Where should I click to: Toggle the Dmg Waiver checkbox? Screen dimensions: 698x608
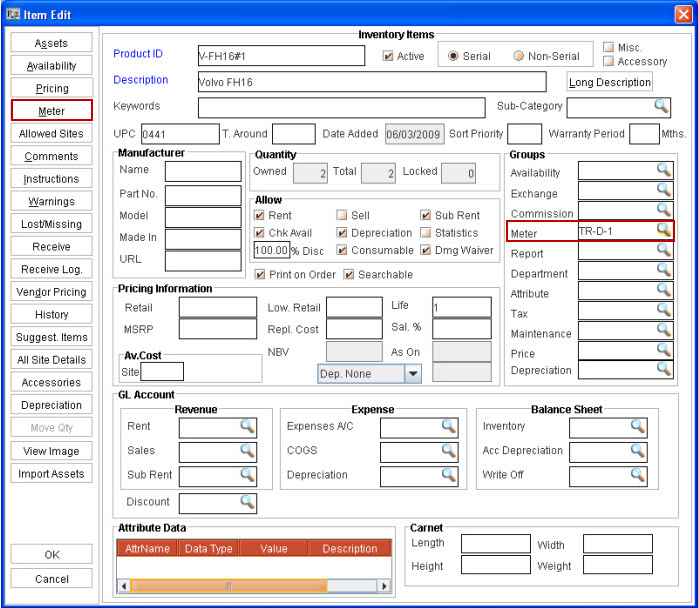426,250
